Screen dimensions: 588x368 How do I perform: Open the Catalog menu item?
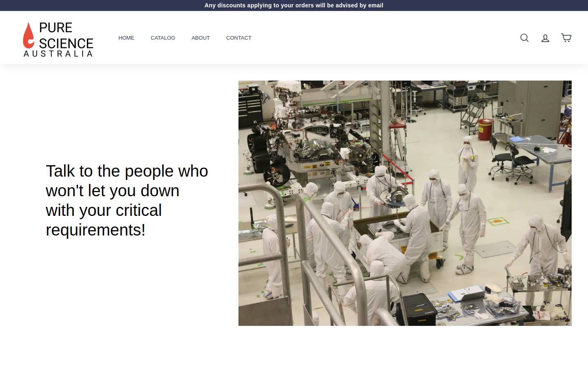(163, 38)
